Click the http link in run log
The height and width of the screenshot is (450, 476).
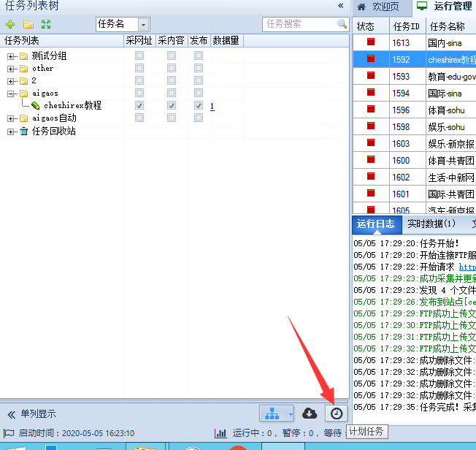(x=467, y=267)
